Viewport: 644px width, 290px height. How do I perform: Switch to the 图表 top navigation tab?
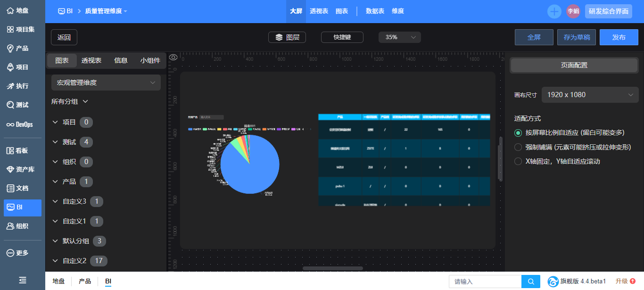342,11
